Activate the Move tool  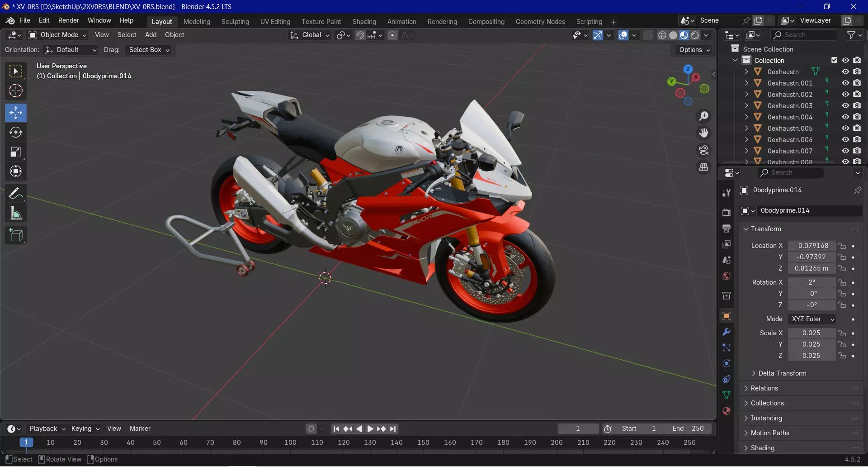pos(16,113)
